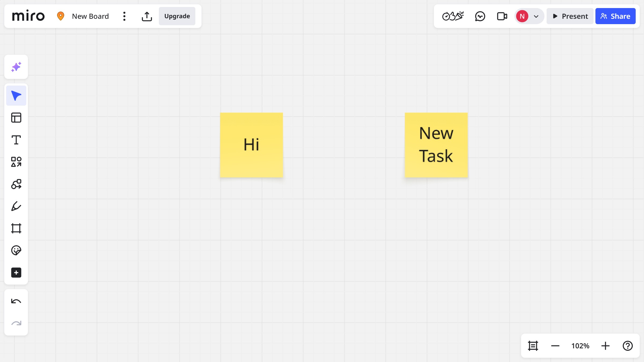
Task: Select the Text tool
Action: (x=16, y=139)
